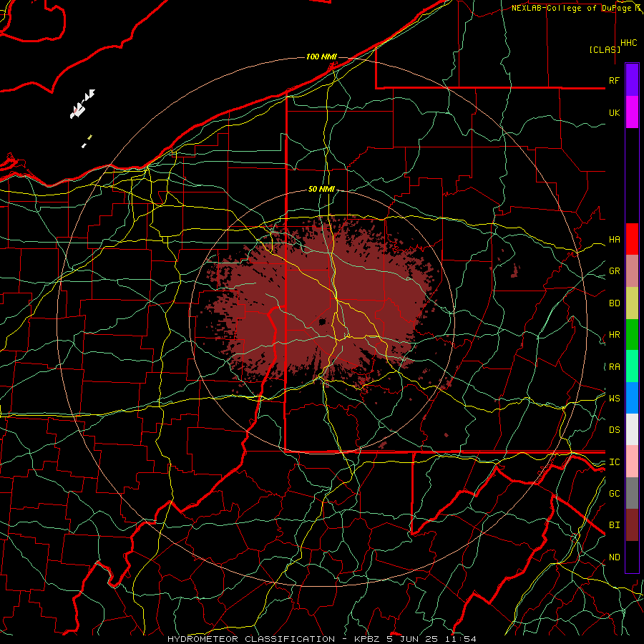Image resolution: width=644 pixels, height=644 pixels.
Task: Click the RA legend label
Action: (x=614, y=367)
